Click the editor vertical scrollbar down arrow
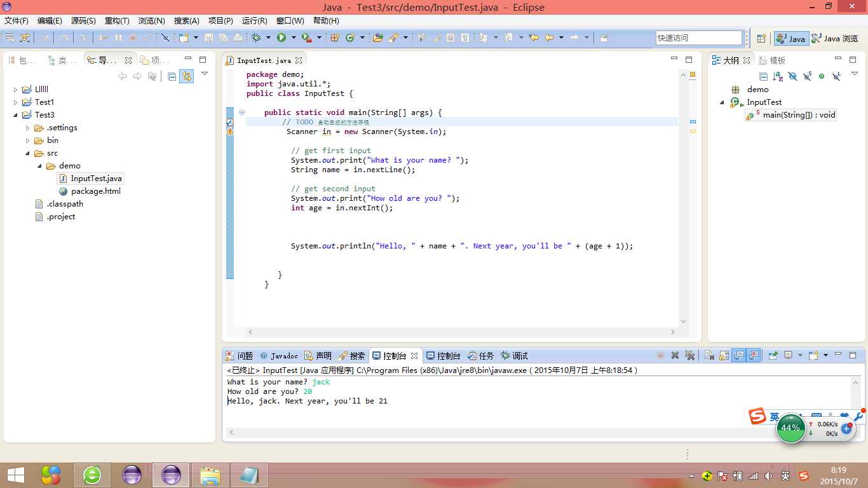Viewport: 868px width, 488px height. click(684, 322)
